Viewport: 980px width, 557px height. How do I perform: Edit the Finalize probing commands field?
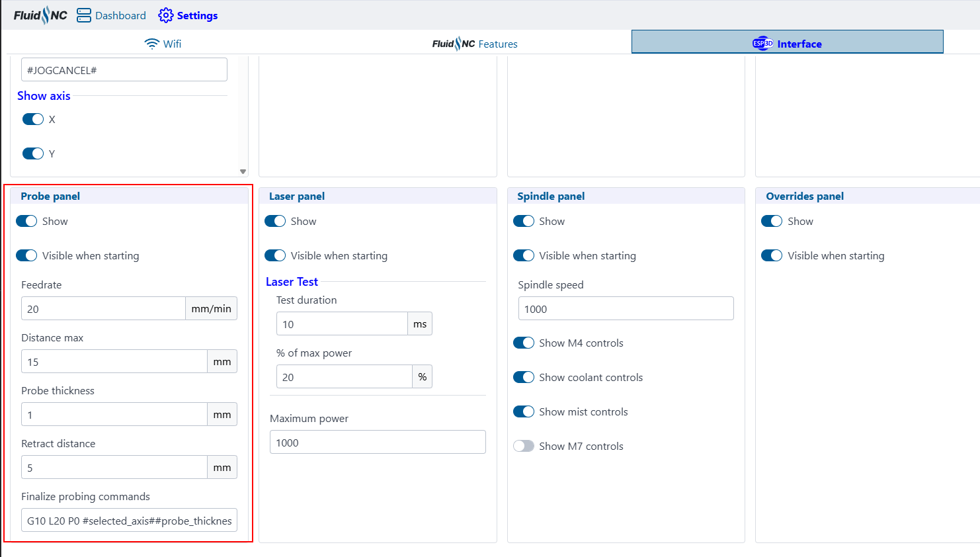pos(129,521)
